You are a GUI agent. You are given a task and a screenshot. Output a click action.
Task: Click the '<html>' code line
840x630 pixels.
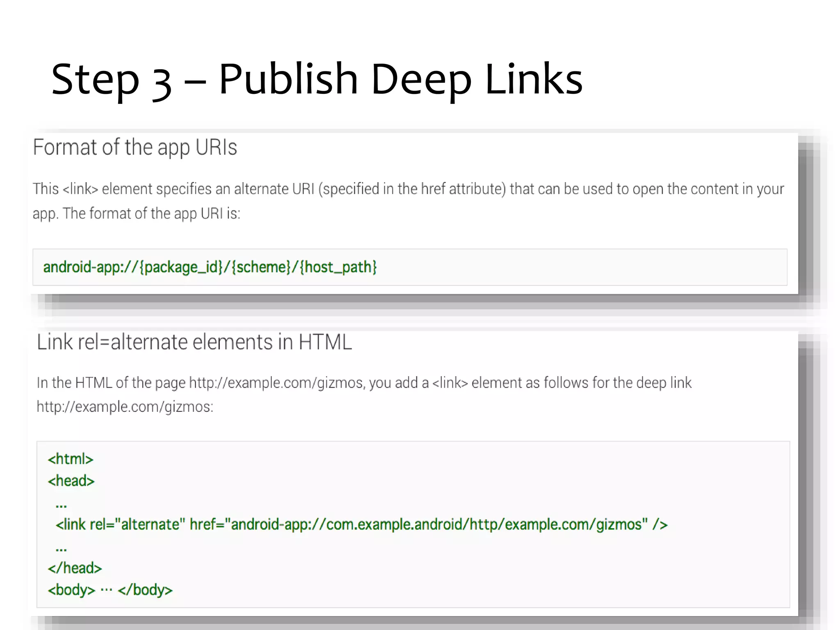click(71, 459)
